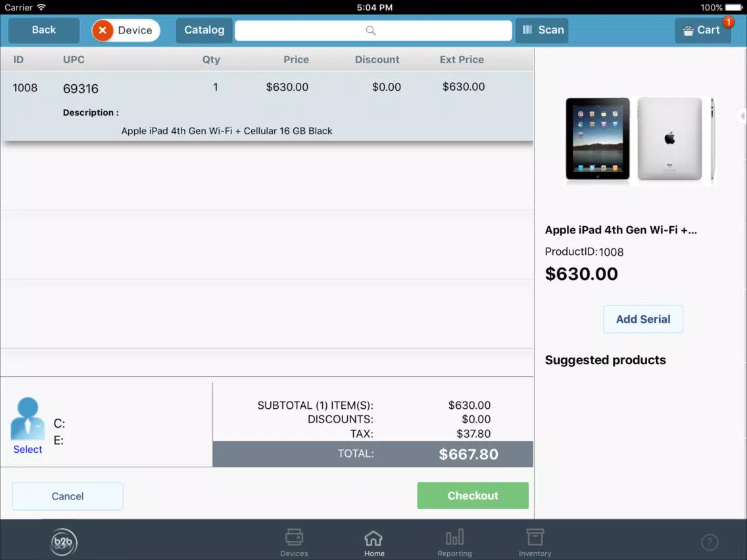The image size is (747, 560).
Task: Proceed to Checkout
Action: (473, 496)
